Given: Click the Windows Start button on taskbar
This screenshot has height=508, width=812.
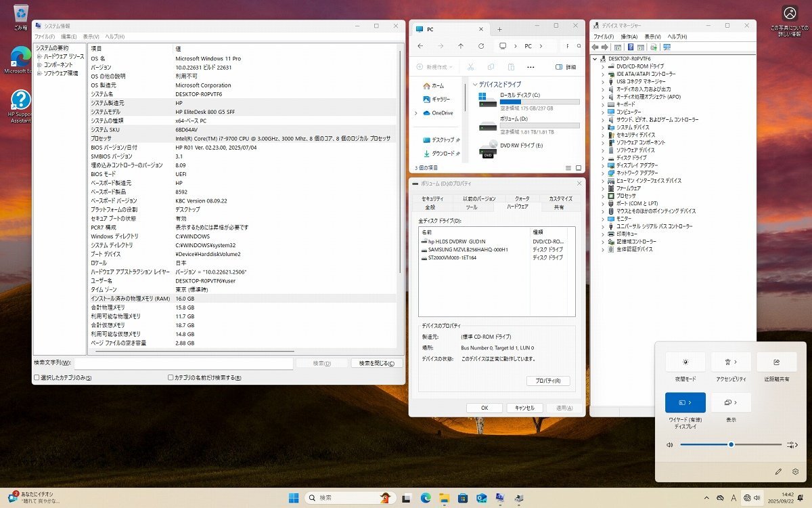Looking at the screenshot, I should (x=294, y=499).
